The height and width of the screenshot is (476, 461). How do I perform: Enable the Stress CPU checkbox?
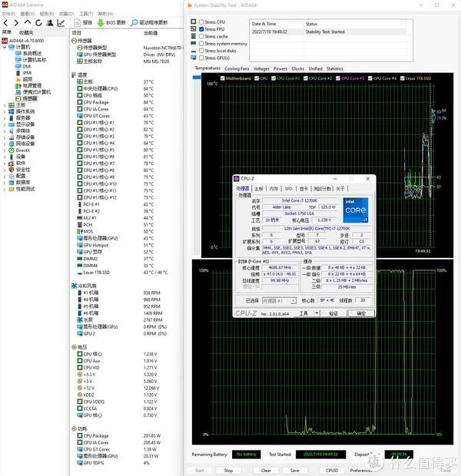[x=201, y=21]
